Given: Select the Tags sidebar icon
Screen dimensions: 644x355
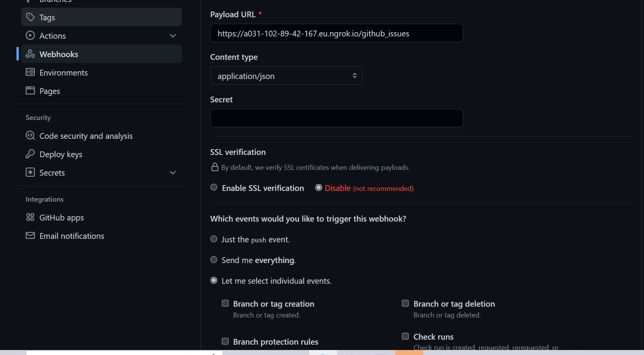Looking at the screenshot, I should coord(30,17).
